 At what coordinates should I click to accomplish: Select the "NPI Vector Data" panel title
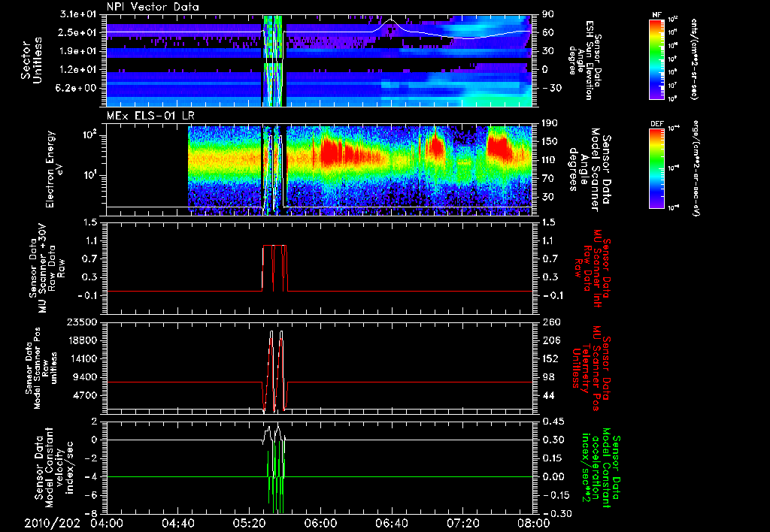tap(153, 7)
